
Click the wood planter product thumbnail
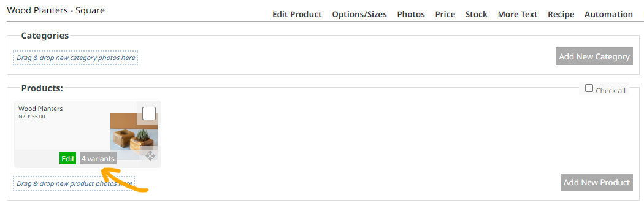click(134, 136)
